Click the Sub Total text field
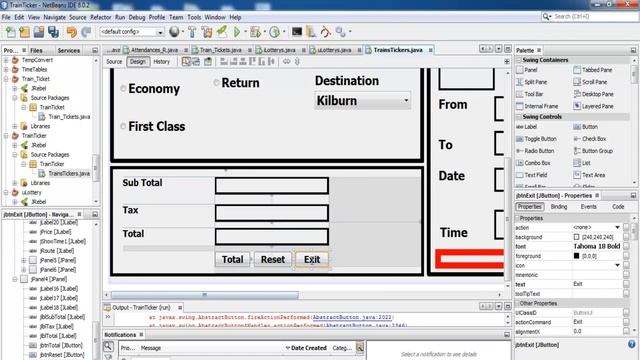 tap(272, 186)
